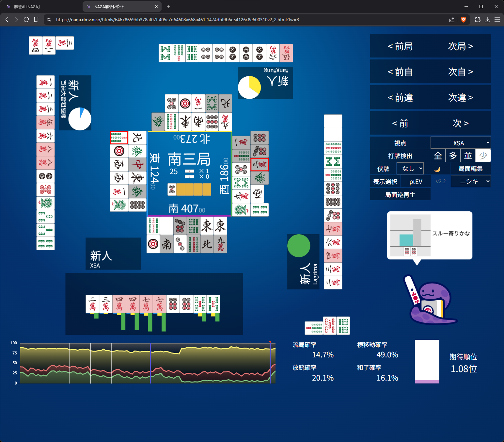Click the share icon in address bar

pyautogui.click(x=452, y=20)
